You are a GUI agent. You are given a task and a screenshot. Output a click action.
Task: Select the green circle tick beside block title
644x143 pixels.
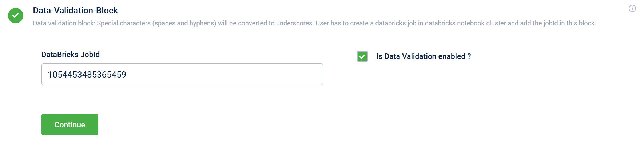pyautogui.click(x=16, y=16)
